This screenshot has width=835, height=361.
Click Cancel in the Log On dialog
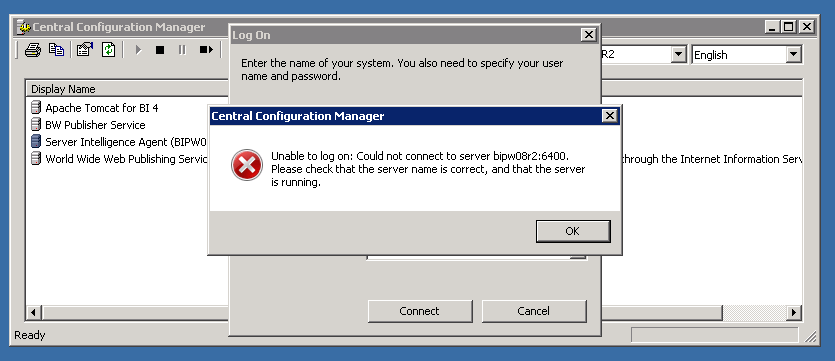pos(534,311)
